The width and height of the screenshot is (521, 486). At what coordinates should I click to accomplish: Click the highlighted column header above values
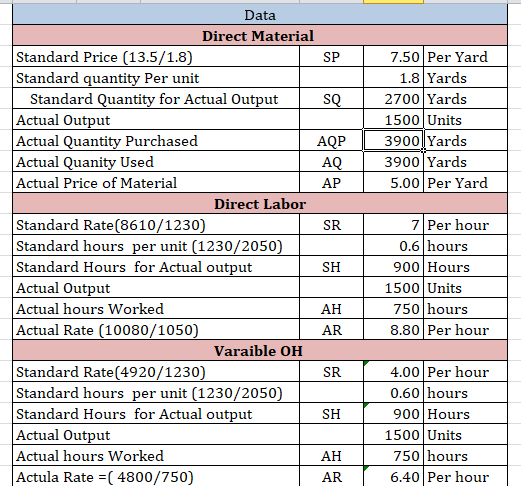click(393, 2)
